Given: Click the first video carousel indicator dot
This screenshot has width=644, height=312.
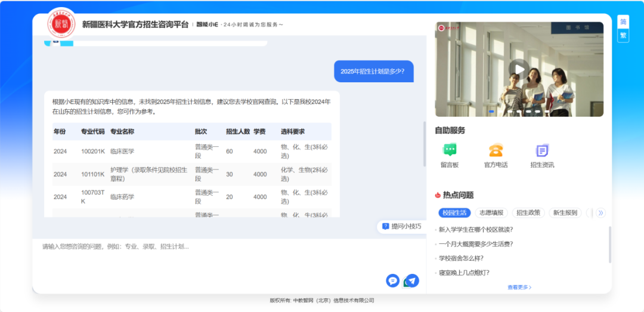Looking at the screenshot, I should pyautogui.click(x=492, y=112).
